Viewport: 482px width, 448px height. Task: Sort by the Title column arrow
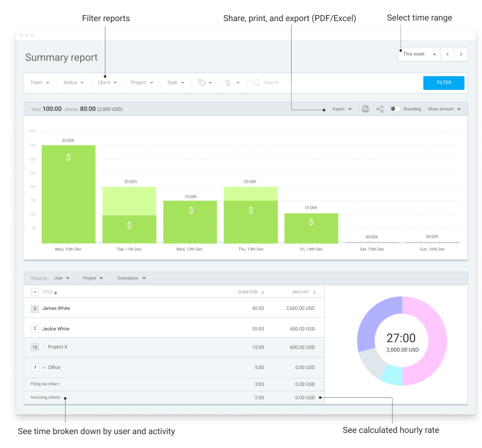click(x=55, y=292)
